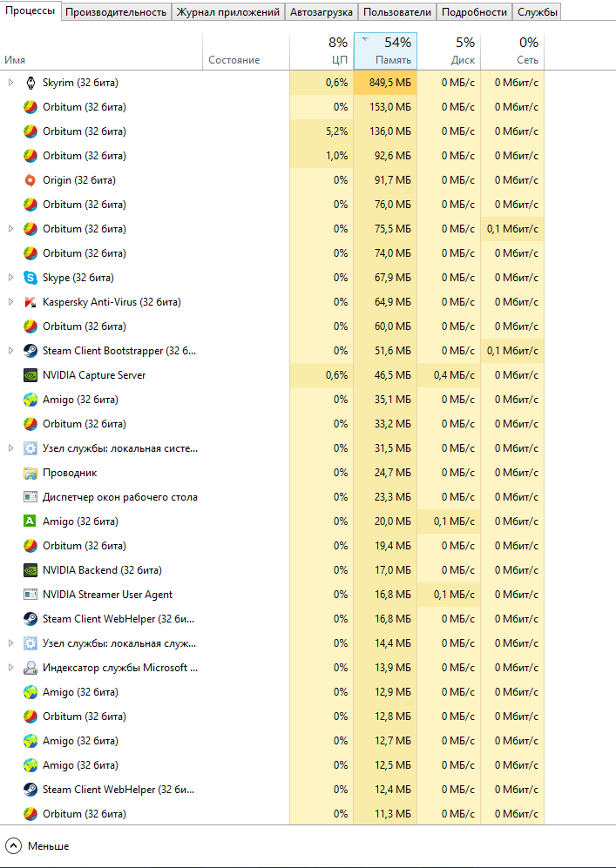Open the Автозагрузка tab

pos(322,12)
